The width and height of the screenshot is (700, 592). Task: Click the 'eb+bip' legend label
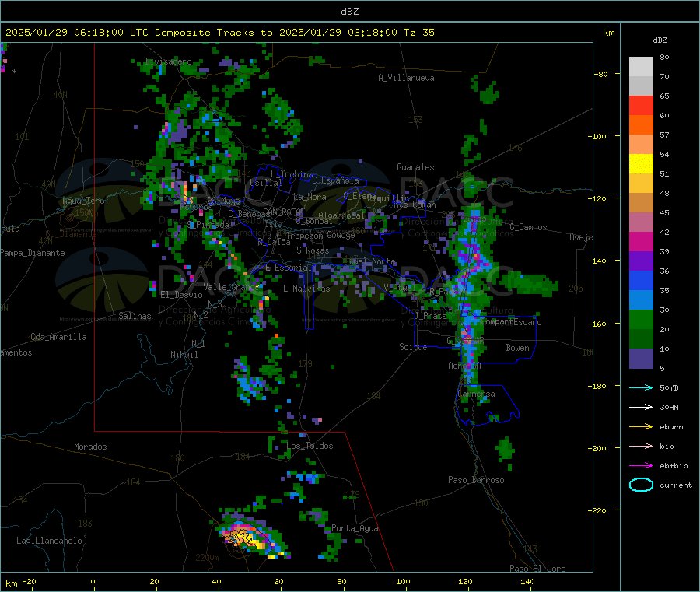(674, 466)
